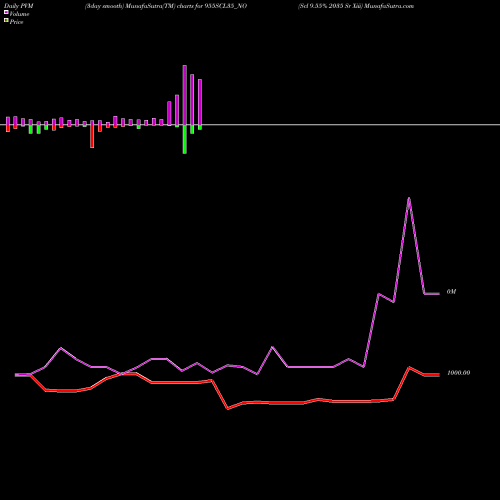Click the Price legend color swatch

[x=6, y=21]
